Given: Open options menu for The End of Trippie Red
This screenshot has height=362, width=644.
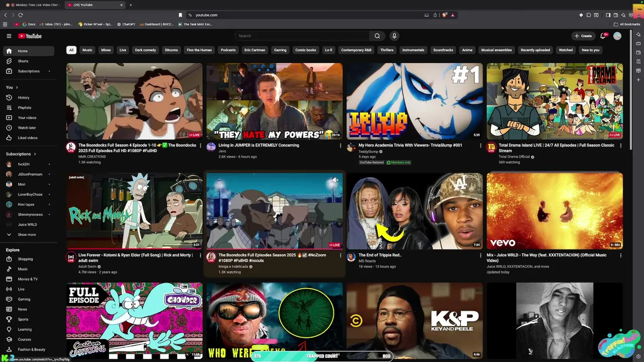Looking at the screenshot, I should [480, 255].
